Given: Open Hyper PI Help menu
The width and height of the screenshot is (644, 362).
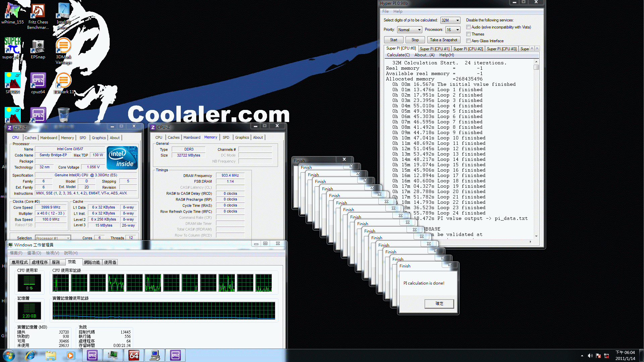Looking at the screenshot, I should [x=398, y=11].
